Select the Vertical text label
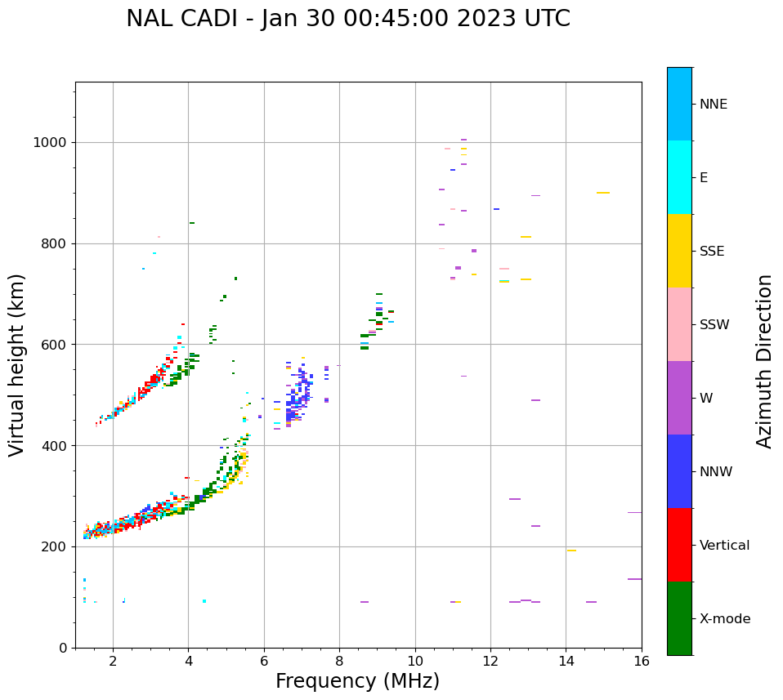783x700 pixels. pos(724,546)
